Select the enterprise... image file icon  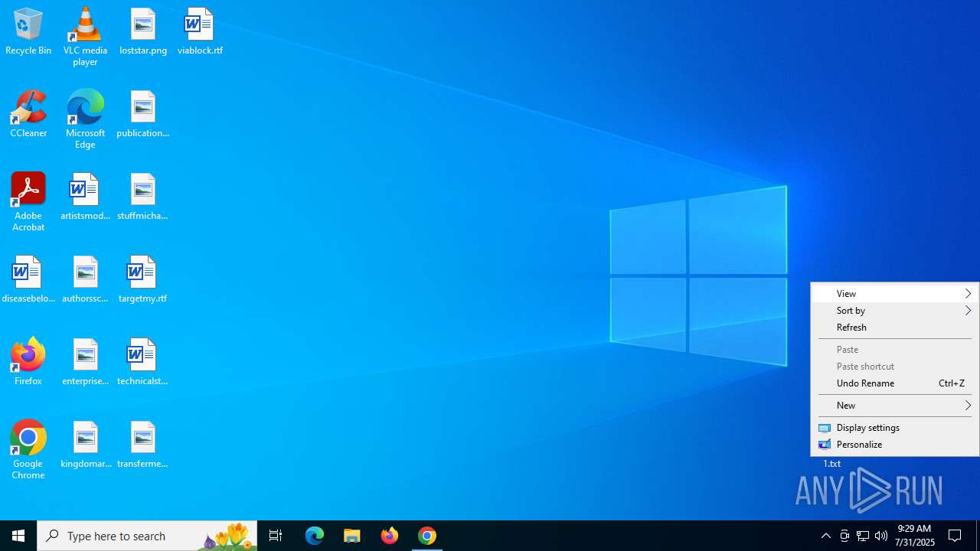tap(85, 363)
